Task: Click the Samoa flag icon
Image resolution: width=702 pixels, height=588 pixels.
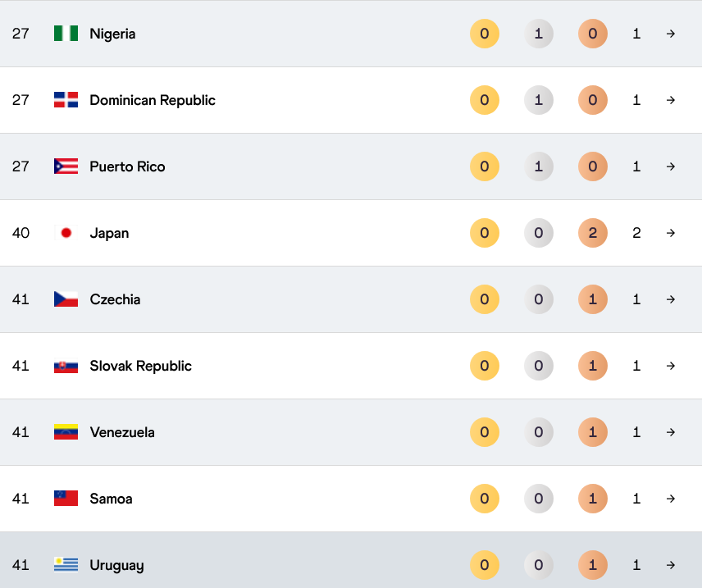Action: coord(66,499)
